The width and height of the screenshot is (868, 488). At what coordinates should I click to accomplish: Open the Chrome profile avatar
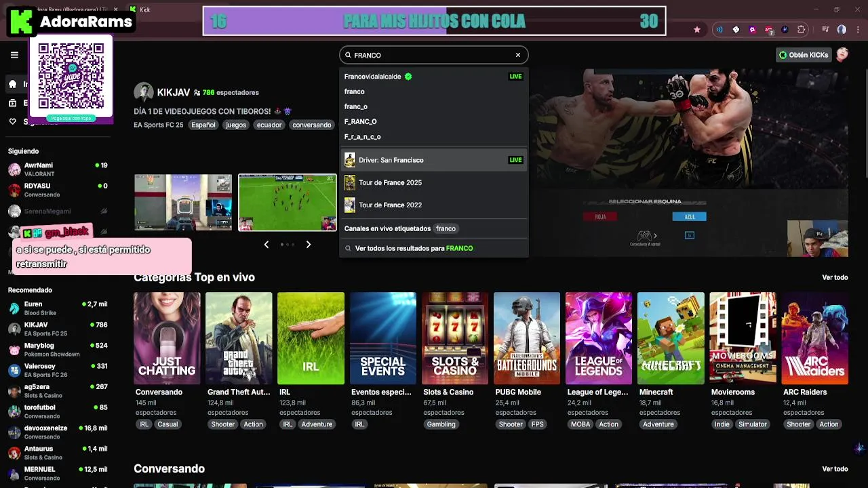842,30
